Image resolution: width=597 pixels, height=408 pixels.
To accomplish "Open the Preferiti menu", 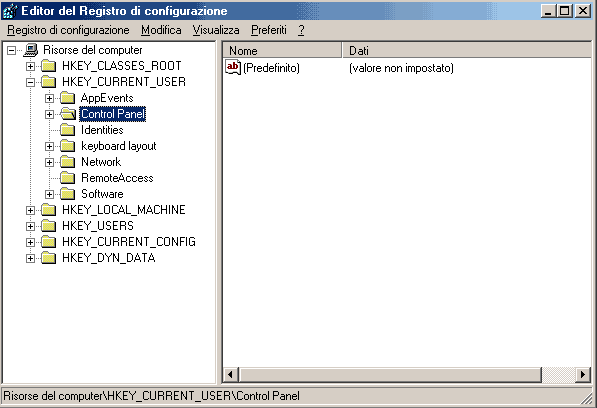I will click(269, 30).
